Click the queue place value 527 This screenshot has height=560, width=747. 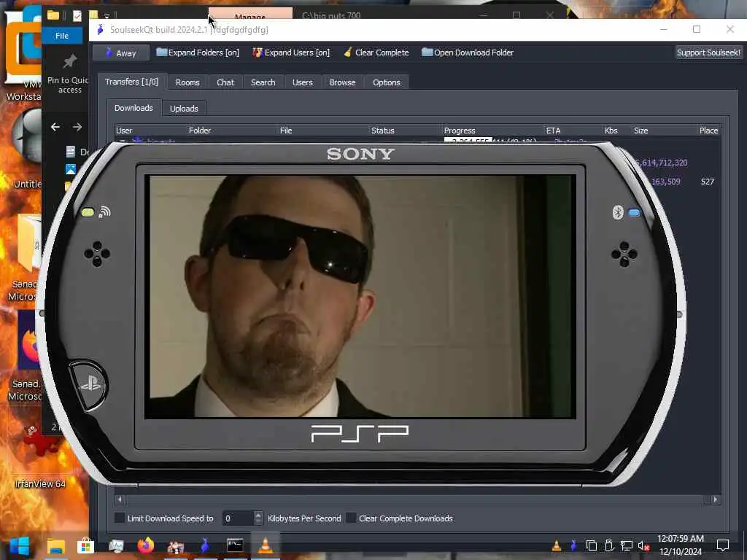tap(708, 182)
